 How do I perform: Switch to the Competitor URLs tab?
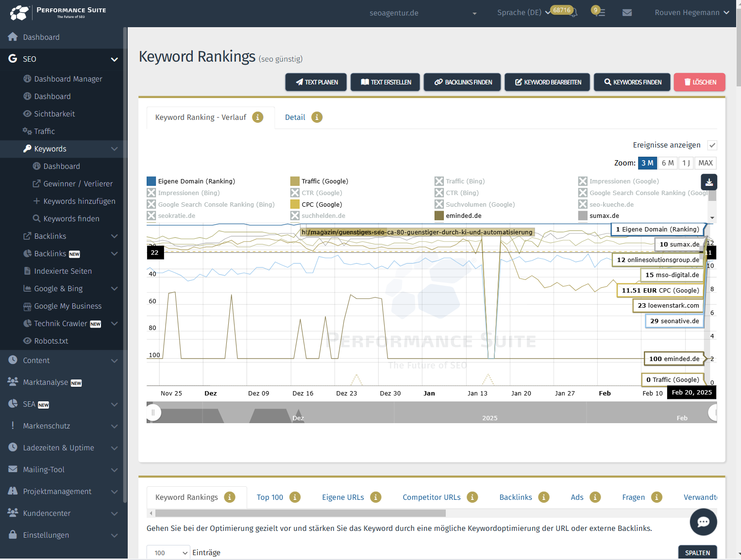point(432,497)
